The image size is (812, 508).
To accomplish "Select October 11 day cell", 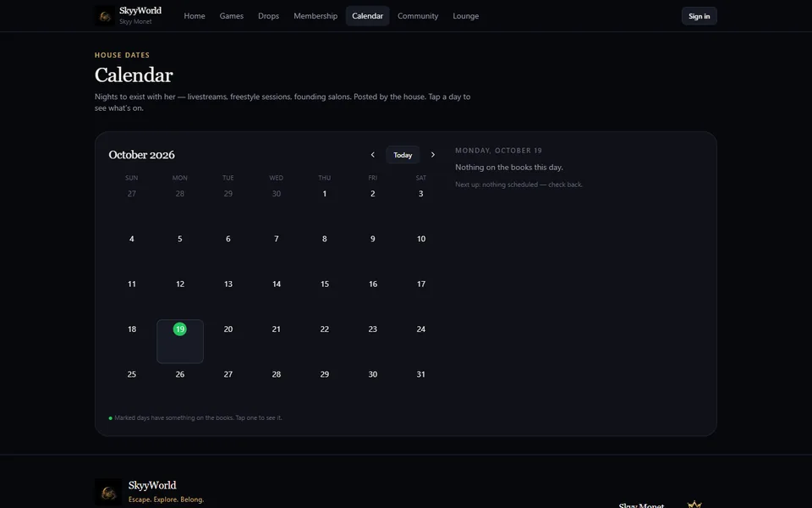I will point(132,296).
